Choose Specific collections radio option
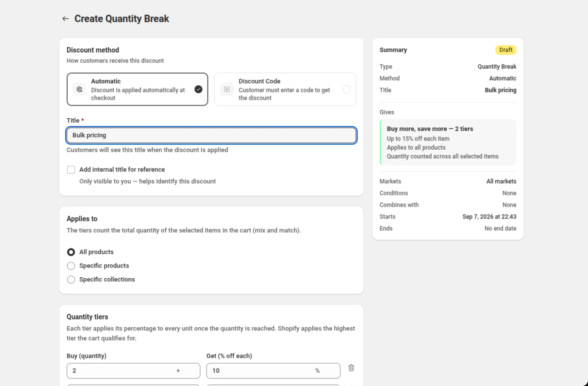Screen dimensions: 588x386 [x=71, y=279]
